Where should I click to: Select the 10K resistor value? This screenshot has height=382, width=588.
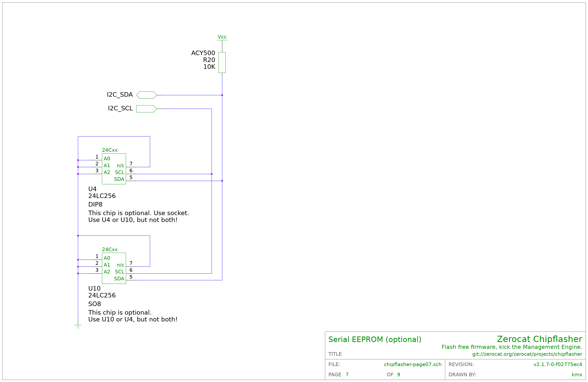click(x=209, y=67)
